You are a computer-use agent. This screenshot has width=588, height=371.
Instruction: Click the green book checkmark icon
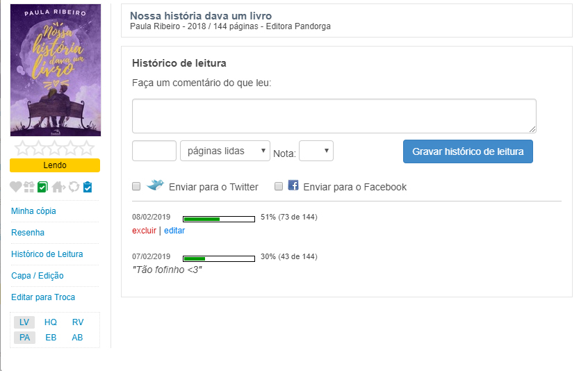coord(42,187)
